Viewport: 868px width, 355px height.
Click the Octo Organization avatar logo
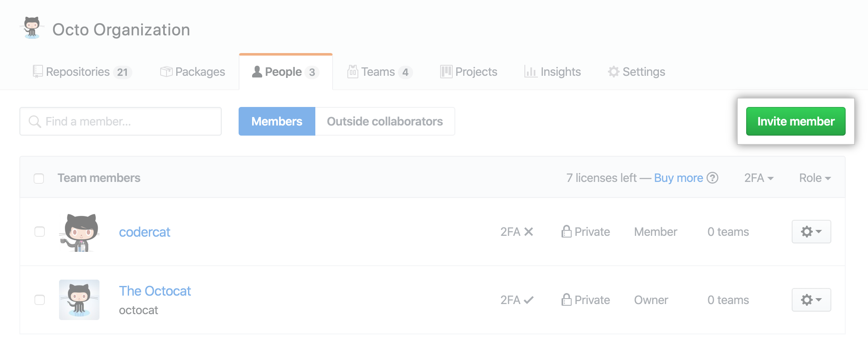[32, 28]
